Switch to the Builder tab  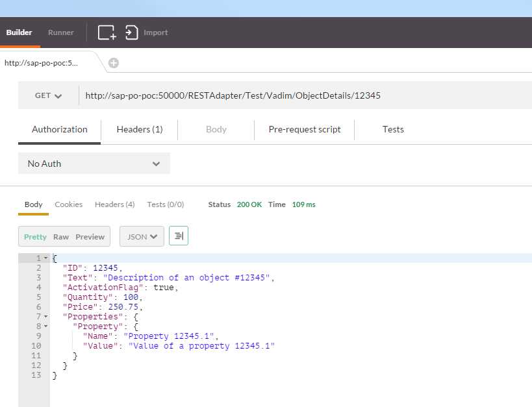[x=19, y=32]
